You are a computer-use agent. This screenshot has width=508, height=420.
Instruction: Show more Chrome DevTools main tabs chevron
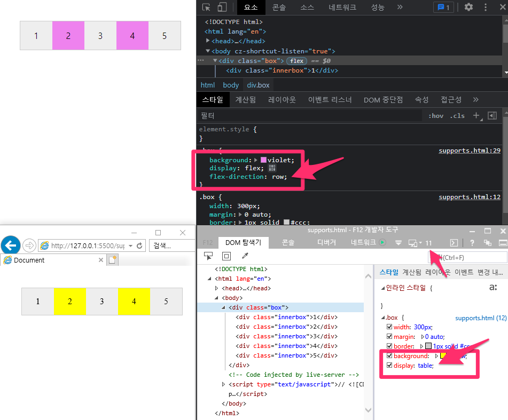tap(400, 7)
